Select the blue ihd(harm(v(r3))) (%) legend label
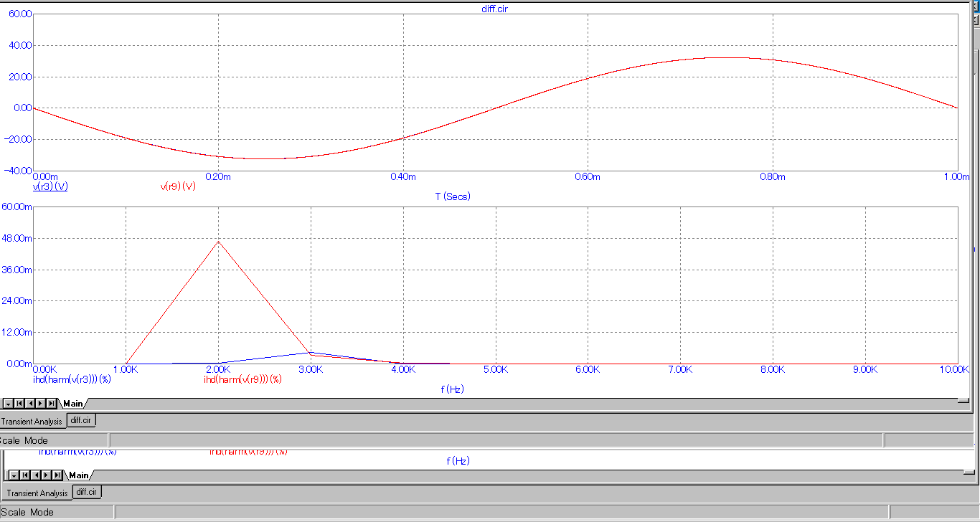 72,379
